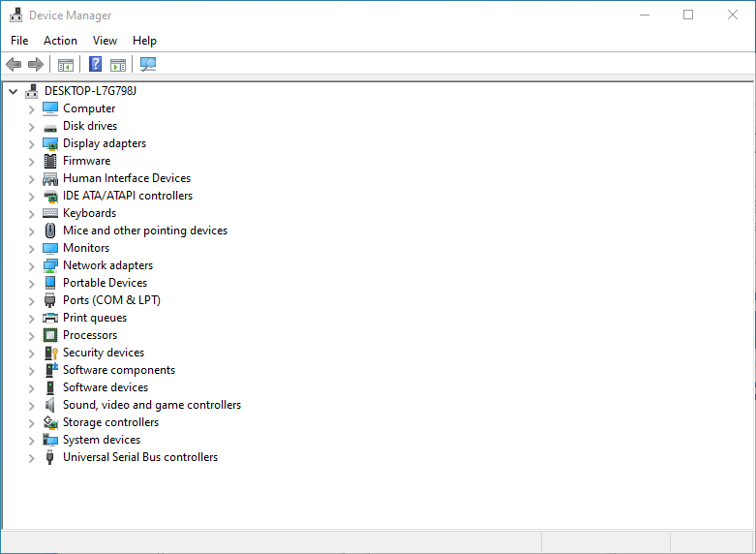Expand the Disk drives category
756x554 pixels.
pos(31,127)
